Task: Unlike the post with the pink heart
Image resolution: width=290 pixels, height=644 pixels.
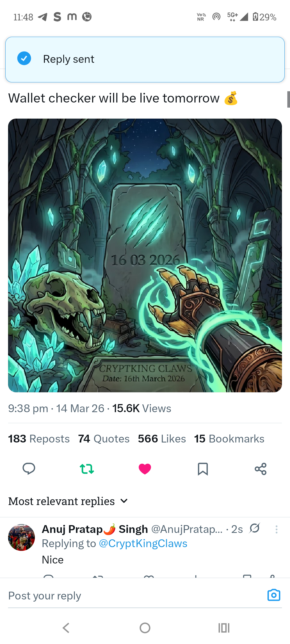Action: coord(145,469)
